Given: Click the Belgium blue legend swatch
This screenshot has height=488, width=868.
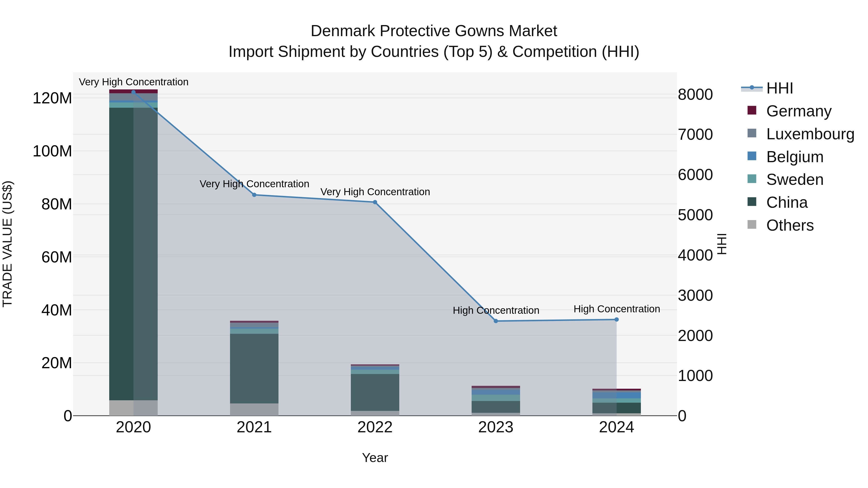Looking at the screenshot, I should point(752,156).
